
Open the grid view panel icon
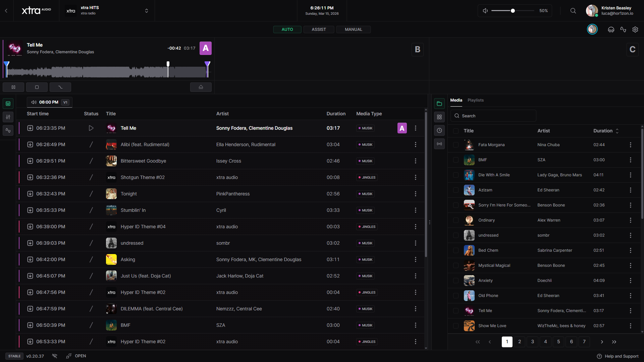[x=439, y=117]
